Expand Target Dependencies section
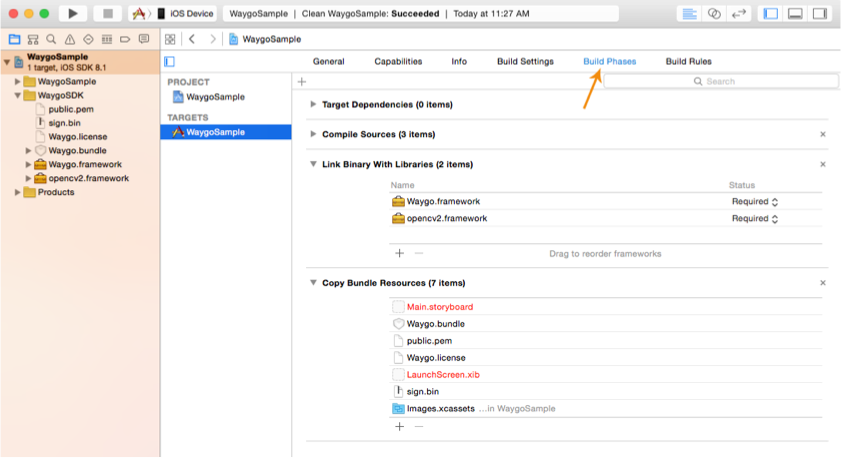Screen dimensions: 842x458 click(x=313, y=104)
